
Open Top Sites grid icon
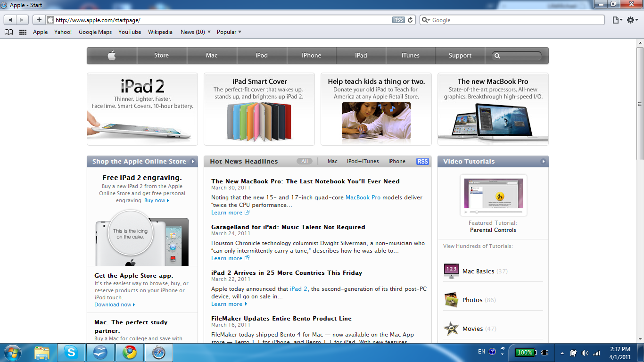pos(23,32)
